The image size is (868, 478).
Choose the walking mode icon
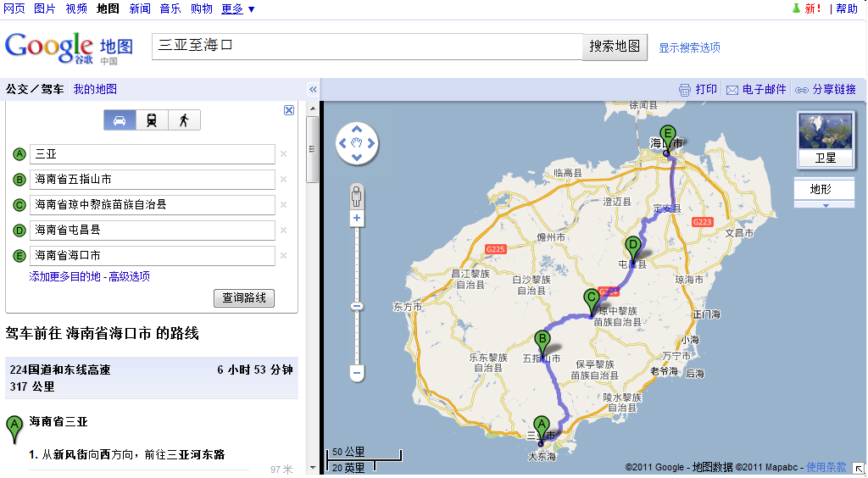click(184, 120)
